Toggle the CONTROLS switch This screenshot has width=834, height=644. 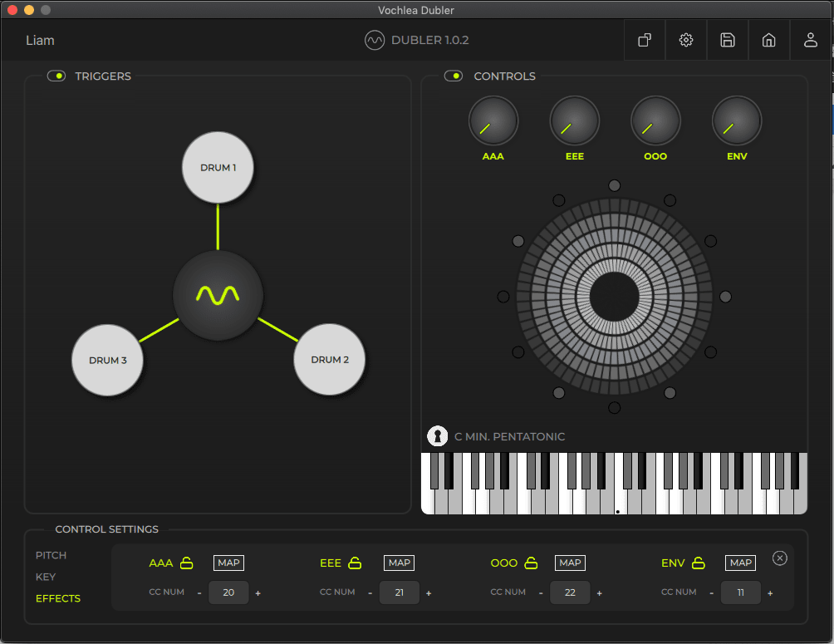(x=454, y=76)
